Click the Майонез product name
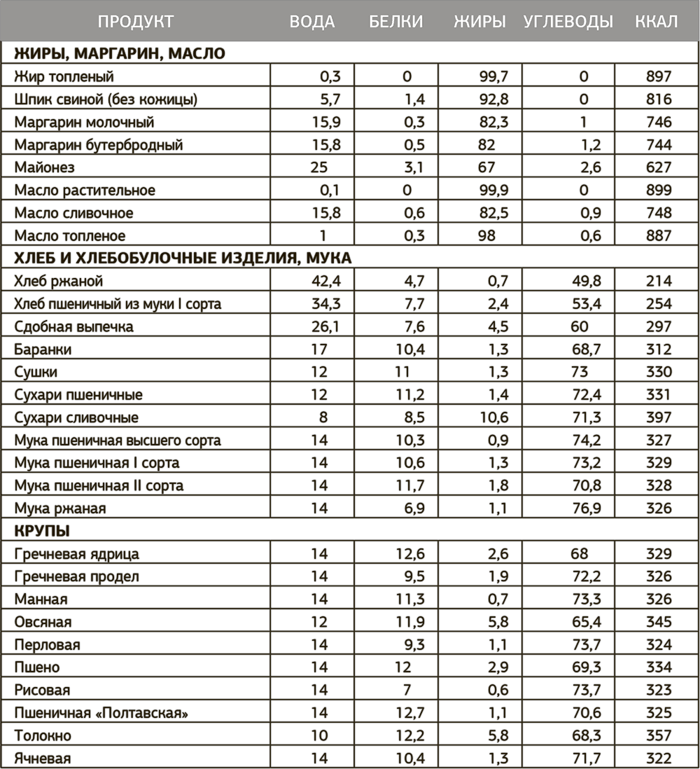 (44, 167)
